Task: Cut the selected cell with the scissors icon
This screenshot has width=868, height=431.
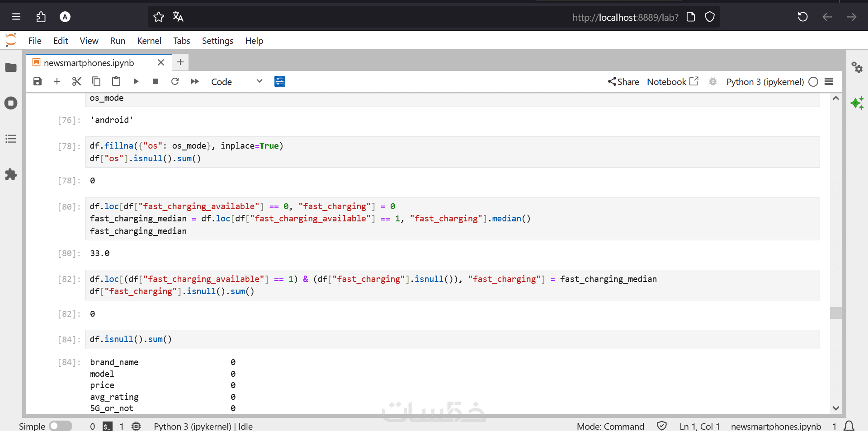Action: point(76,81)
